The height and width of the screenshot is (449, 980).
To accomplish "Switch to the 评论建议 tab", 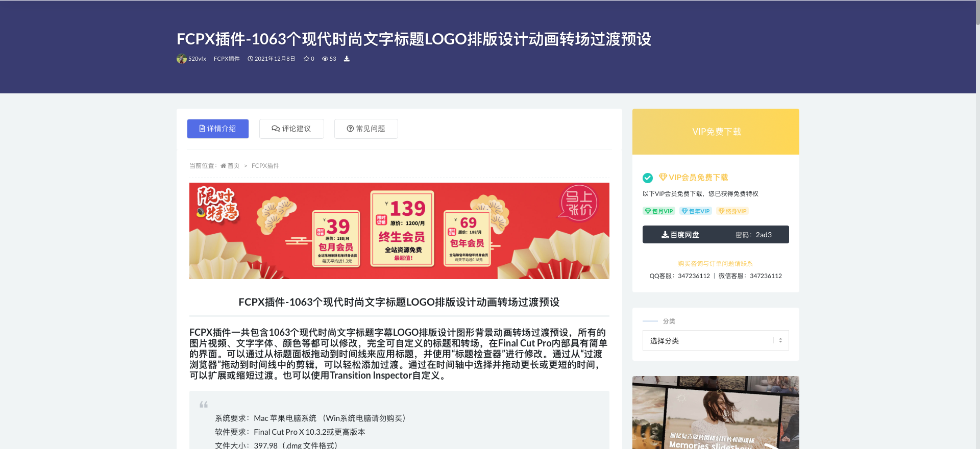I will [x=291, y=129].
